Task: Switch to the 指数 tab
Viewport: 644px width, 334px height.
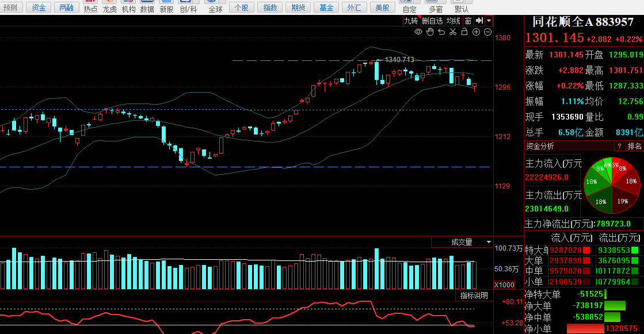Action: pos(270,7)
